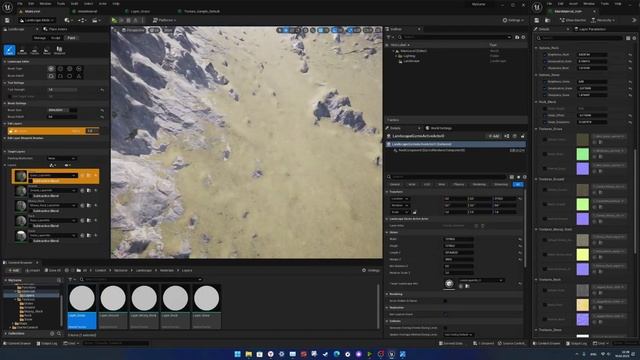This screenshot has width=640, height=360.
Task: Switch to the Sculpt landscape tab
Action: coord(56,38)
